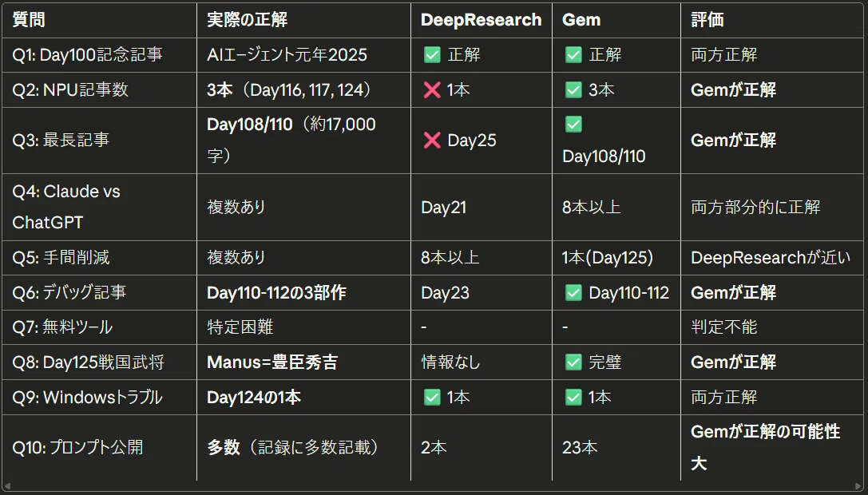The width and height of the screenshot is (868, 495).
Task: Click the left arrow of horizontal scrollbar
Action: pyautogui.click(x=7, y=487)
